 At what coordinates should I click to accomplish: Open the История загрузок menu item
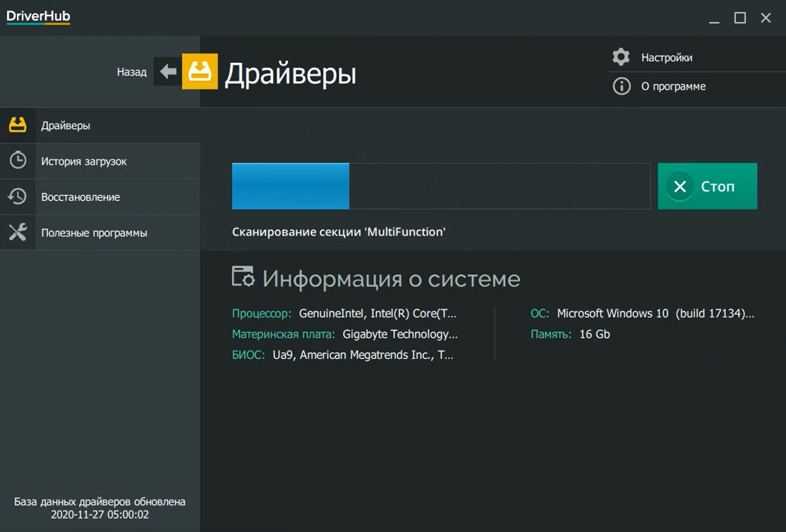click(84, 162)
